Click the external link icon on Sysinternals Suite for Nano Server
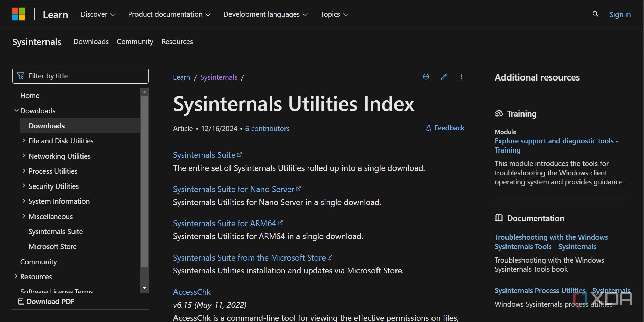This screenshot has height=322, width=644. tap(298, 188)
